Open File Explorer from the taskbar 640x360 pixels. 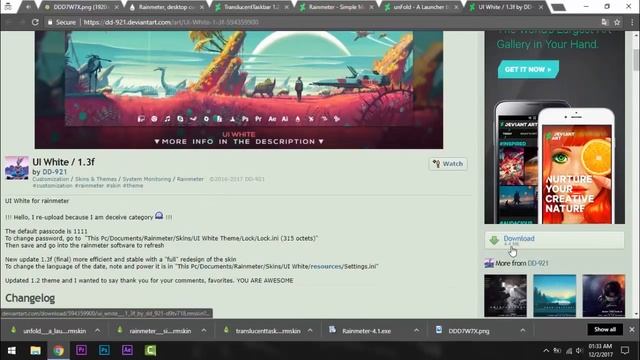tap(36, 351)
